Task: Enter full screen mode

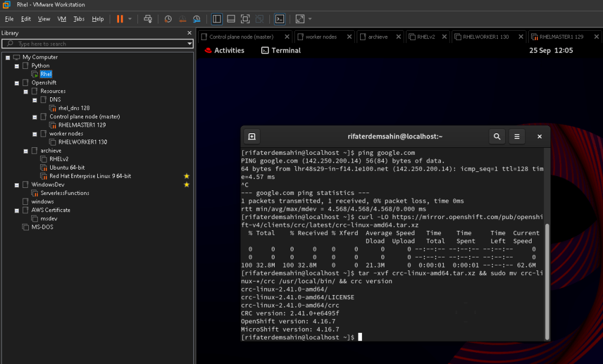Action: (245, 19)
